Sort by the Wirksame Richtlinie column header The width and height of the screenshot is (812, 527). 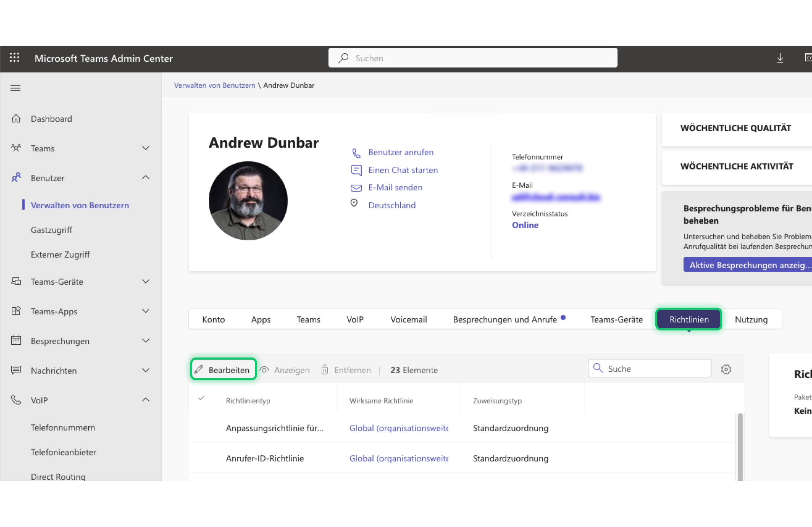point(381,401)
